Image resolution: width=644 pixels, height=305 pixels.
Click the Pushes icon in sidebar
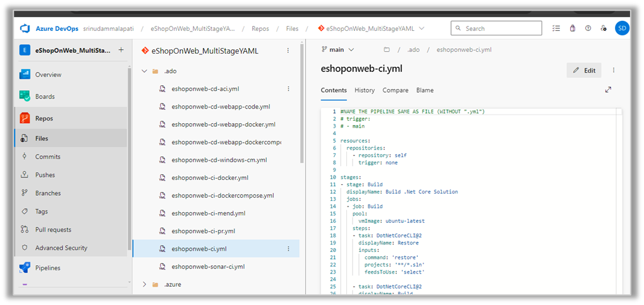[24, 175]
